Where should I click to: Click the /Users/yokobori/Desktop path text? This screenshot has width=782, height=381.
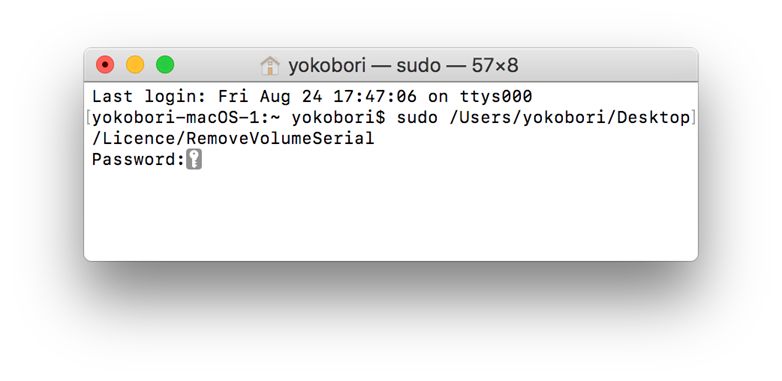pyautogui.click(x=570, y=118)
